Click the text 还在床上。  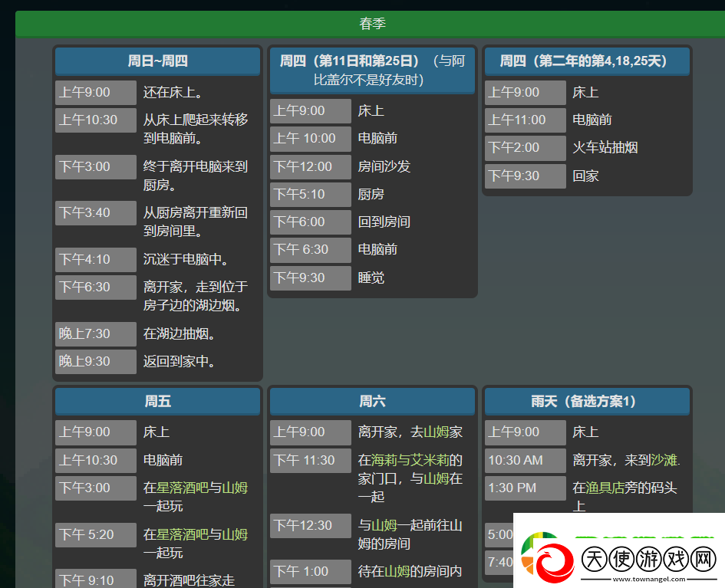coord(173,93)
